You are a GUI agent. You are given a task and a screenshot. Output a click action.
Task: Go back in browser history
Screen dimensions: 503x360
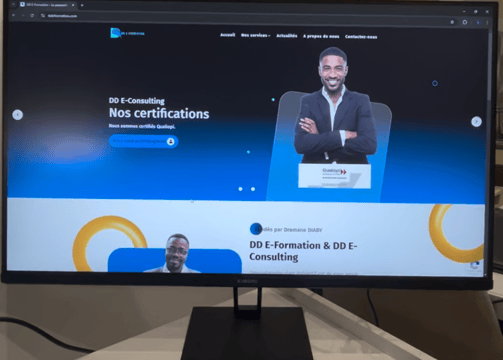click(13, 15)
